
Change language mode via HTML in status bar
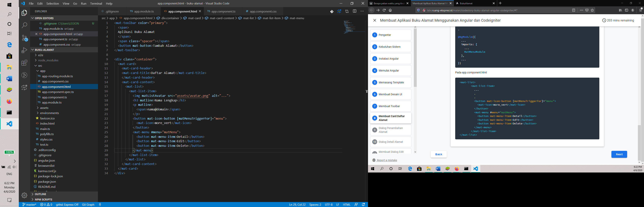(347, 205)
